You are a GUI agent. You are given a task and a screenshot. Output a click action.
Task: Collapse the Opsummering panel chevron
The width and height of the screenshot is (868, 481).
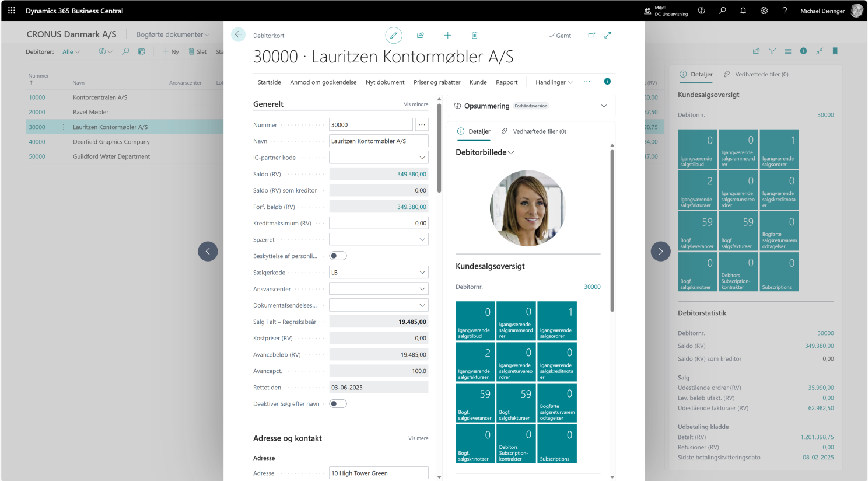604,106
